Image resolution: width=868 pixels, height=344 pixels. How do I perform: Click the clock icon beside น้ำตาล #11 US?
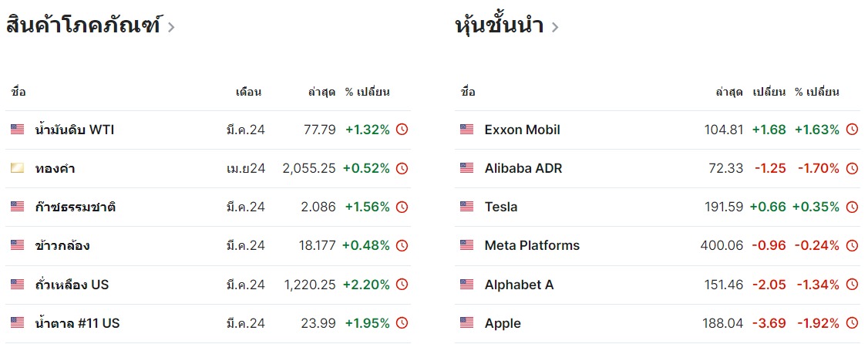pyautogui.click(x=402, y=323)
